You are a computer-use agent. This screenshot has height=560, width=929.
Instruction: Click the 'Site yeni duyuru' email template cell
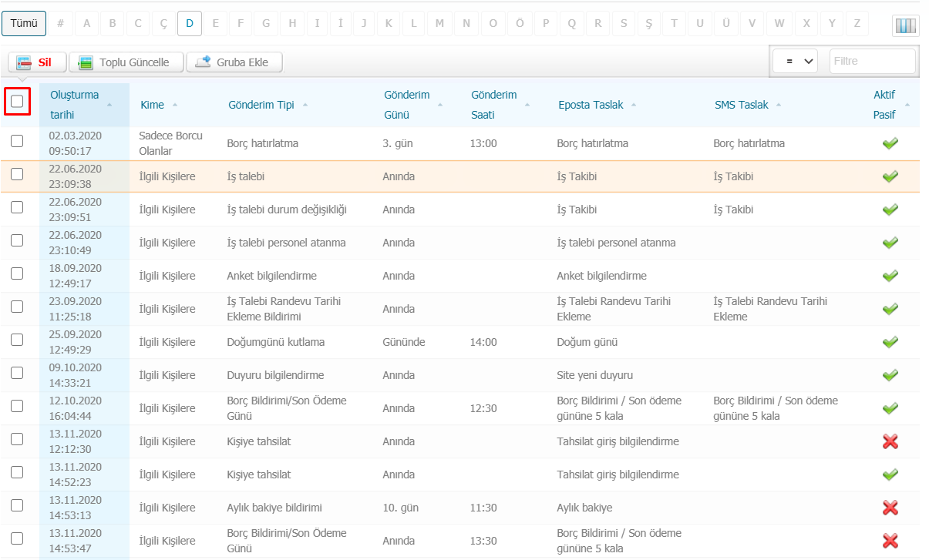click(595, 375)
